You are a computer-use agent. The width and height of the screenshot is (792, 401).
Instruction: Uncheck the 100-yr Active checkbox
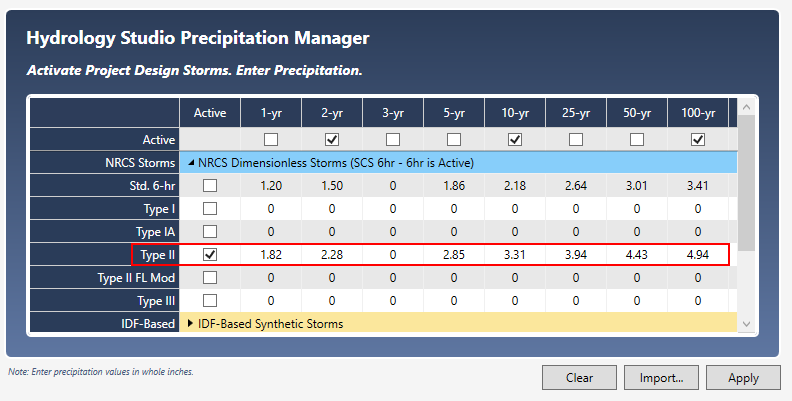(x=698, y=139)
